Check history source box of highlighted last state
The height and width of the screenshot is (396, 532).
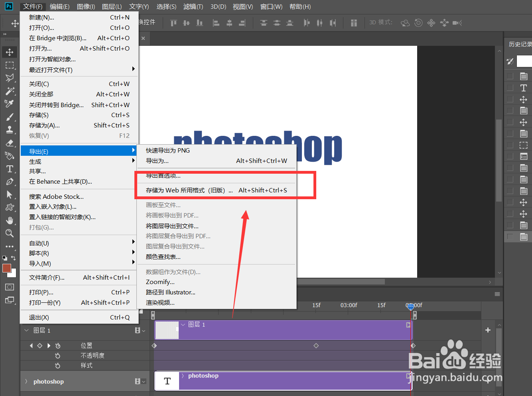[510, 237]
